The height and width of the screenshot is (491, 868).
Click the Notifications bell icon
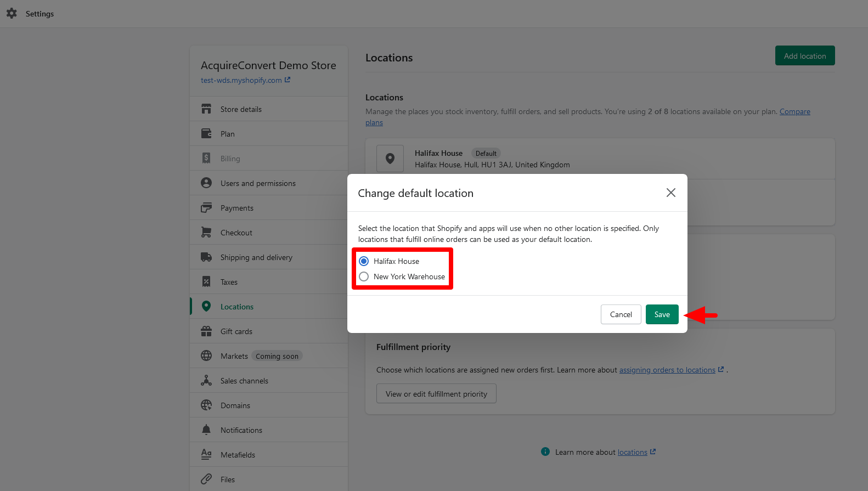(x=206, y=430)
